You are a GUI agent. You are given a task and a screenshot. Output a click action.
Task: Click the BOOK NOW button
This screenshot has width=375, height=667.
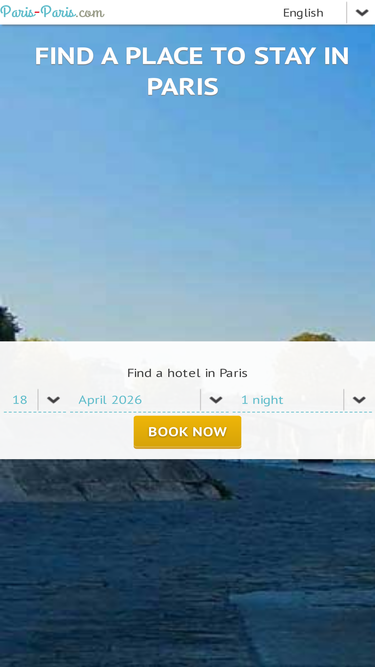tap(188, 432)
